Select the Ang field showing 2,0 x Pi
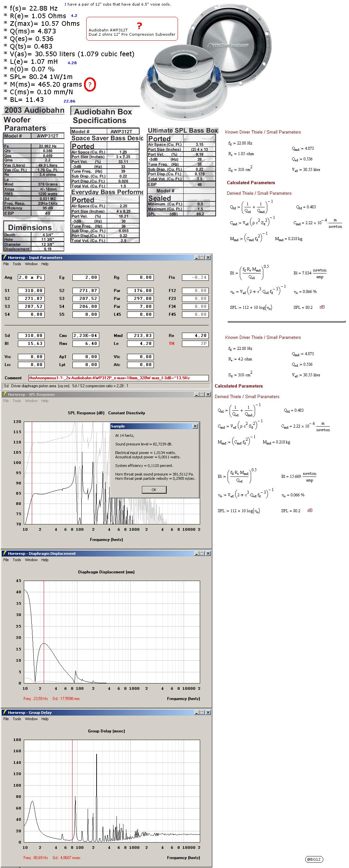The image size is (349, 868). tap(31, 277)
